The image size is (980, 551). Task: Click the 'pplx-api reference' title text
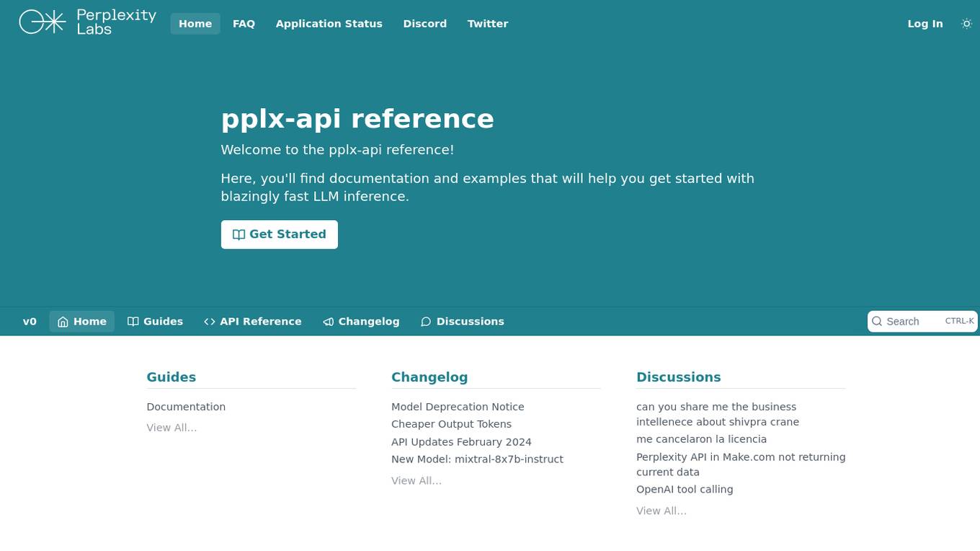coord(357,119)
